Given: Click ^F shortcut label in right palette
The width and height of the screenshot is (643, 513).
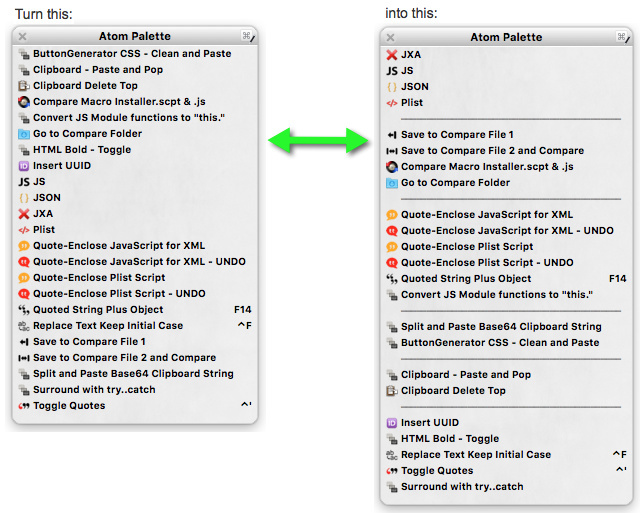Looking at the screenshot, I should 620,454.
